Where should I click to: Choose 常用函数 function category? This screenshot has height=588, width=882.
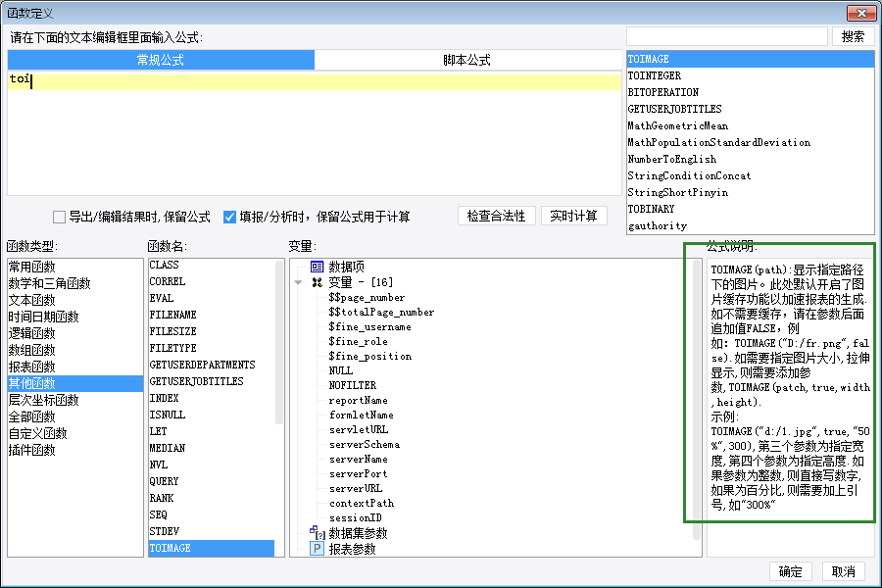75,267
